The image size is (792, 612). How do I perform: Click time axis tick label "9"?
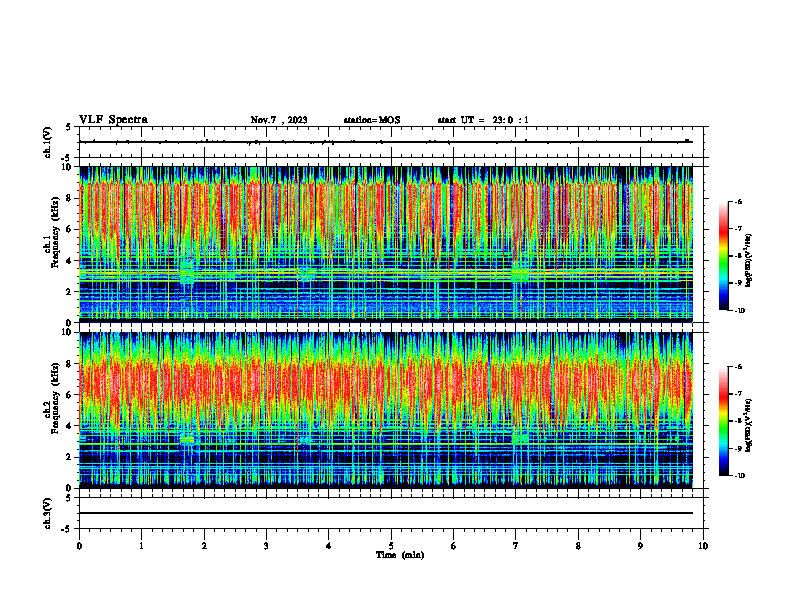pyautogui.click(x=640, y=546)
